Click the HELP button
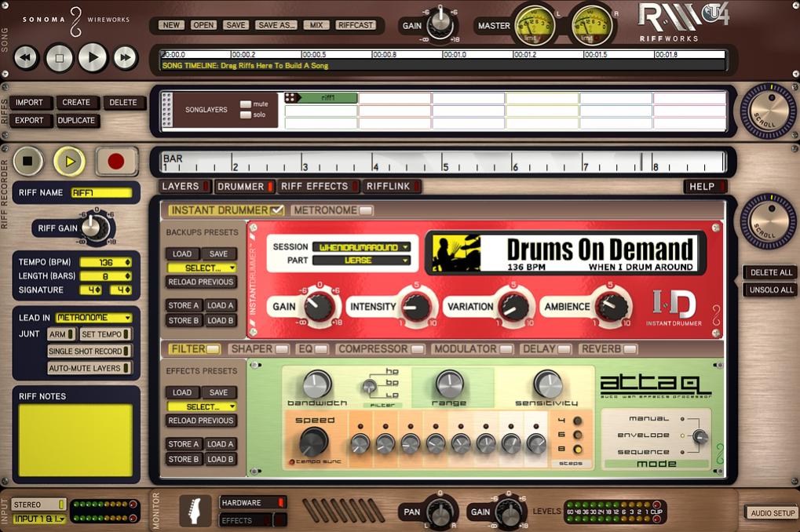This screenshot has height=532, width=800. [705, 187]
